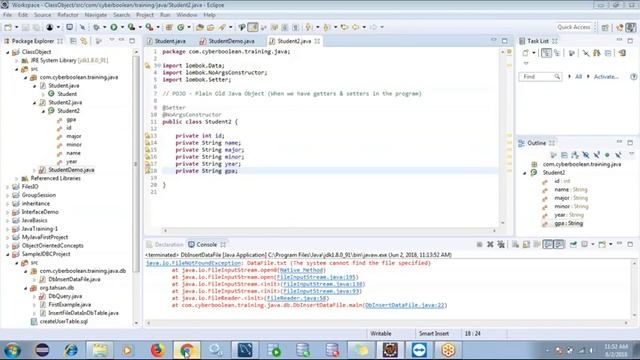Screen dimensions: 640x360
Task: Click the Run green play button
Action: tap(114, 27)
